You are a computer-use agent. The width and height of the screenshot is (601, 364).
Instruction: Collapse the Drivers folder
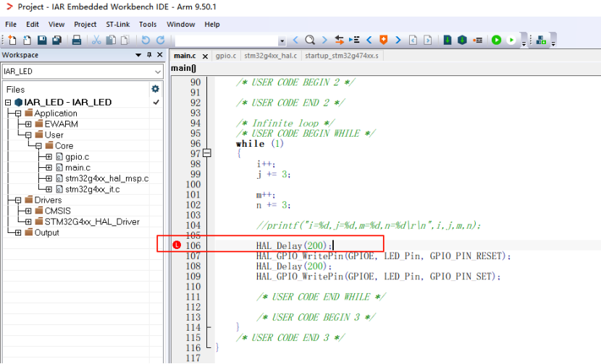(18, 200)
